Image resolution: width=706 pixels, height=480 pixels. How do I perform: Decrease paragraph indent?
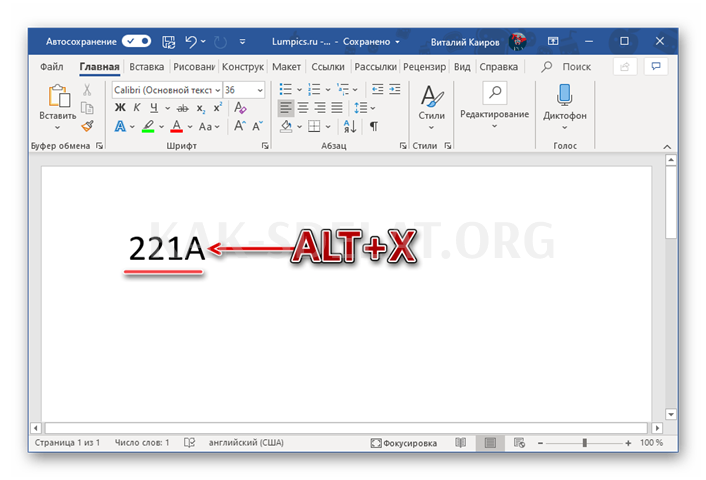(377, 89)
